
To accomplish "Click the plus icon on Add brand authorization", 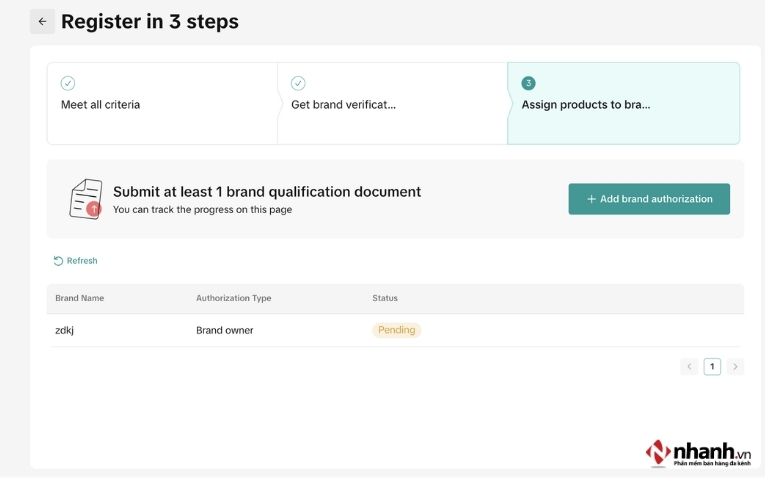I will click(x=591, y=199).
